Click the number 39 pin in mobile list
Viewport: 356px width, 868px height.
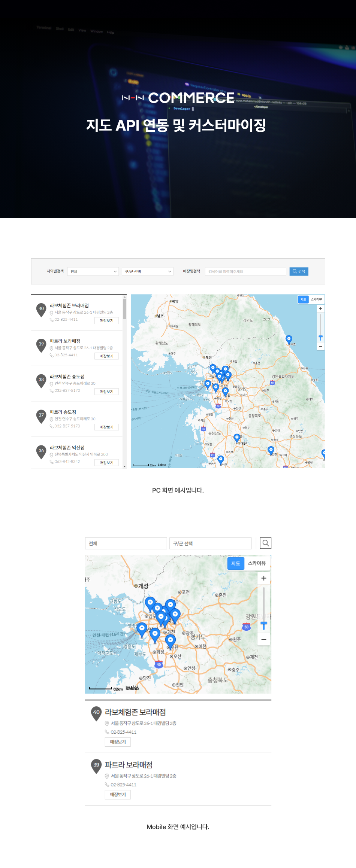96,765
